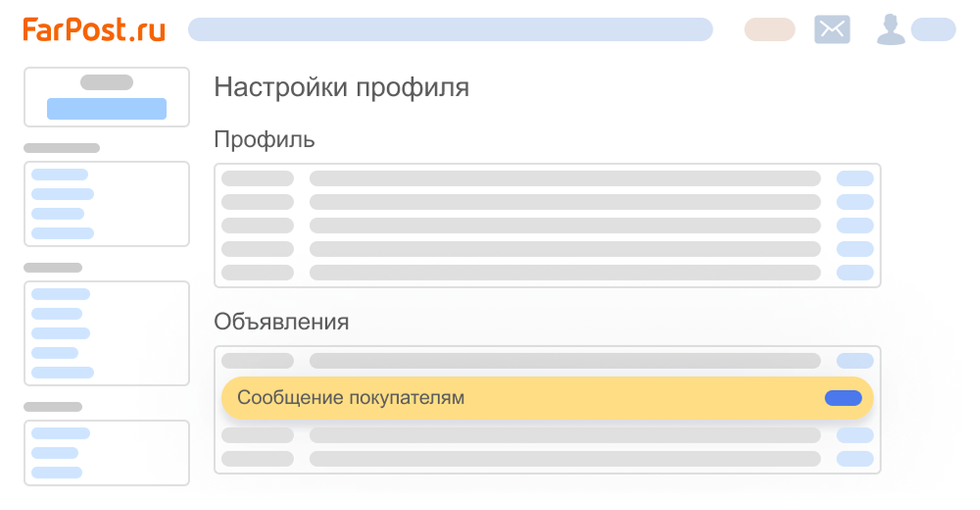Click the orange pill button in header
Image resolution: width=980 pixels, height=510 pixels.
coord(769,29)
